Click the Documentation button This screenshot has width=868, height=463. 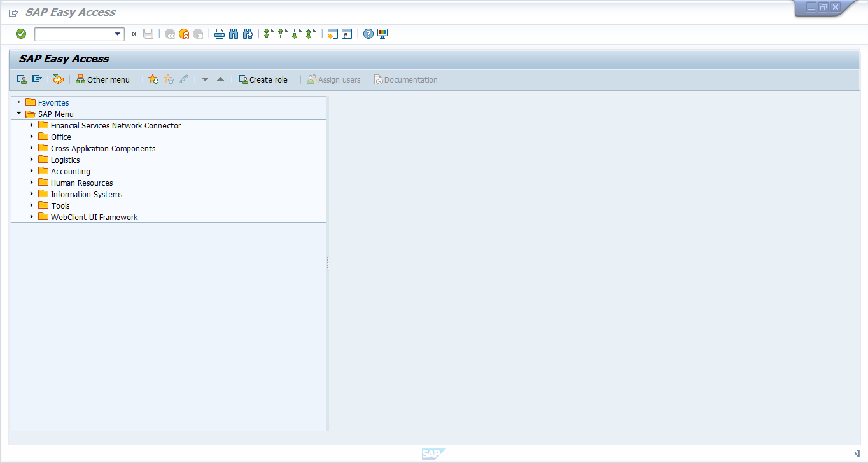405,79
